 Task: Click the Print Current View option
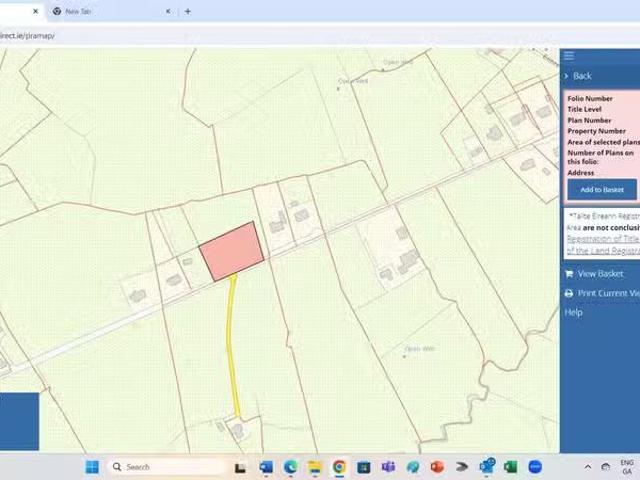[606, 293]
